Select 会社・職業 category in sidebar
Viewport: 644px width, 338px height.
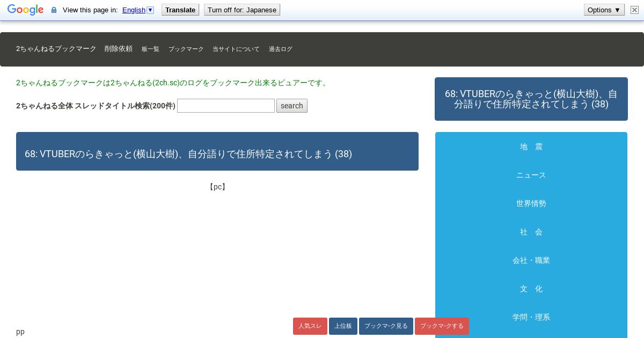(x=531, y=260)
